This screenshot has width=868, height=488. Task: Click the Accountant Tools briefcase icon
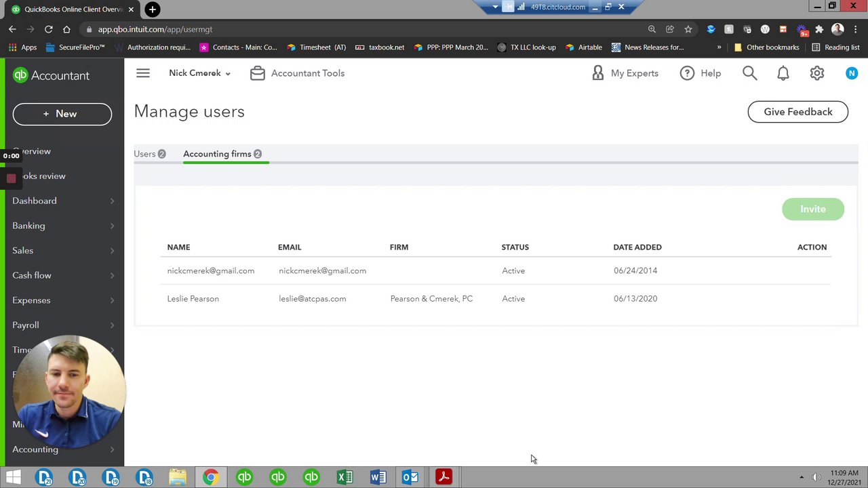point(258,73)
